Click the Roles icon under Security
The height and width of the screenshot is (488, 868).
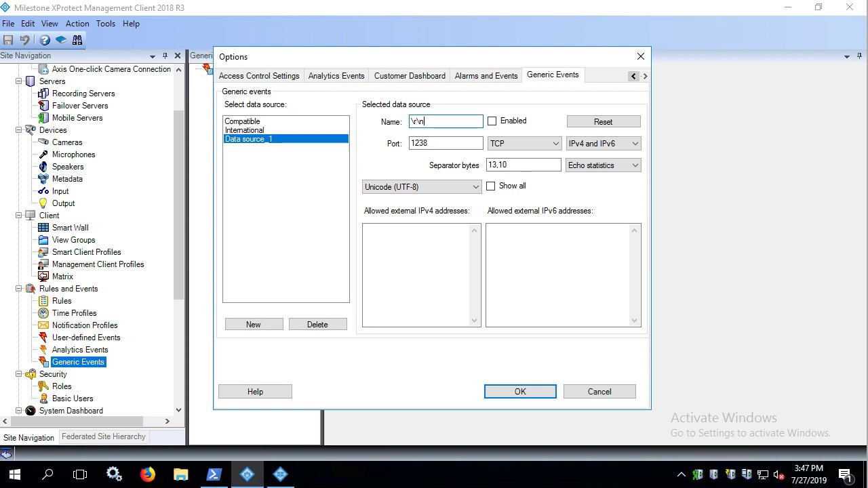coord(43,386)
